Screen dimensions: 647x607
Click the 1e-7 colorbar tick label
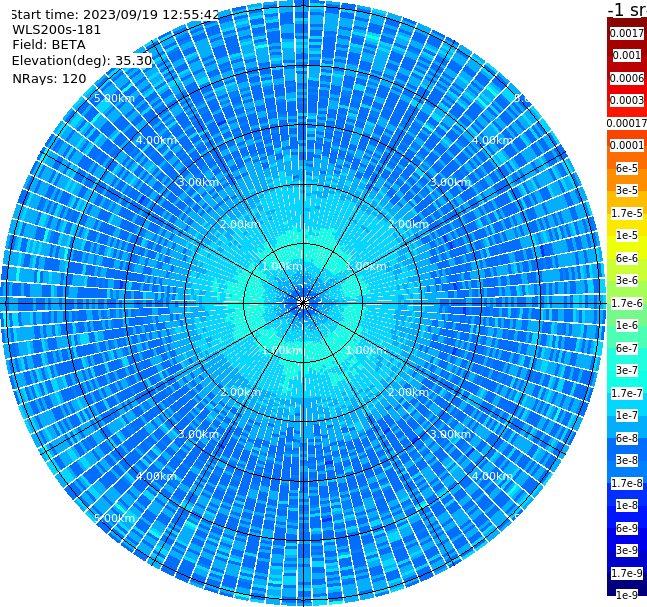(x=627, y=415)
